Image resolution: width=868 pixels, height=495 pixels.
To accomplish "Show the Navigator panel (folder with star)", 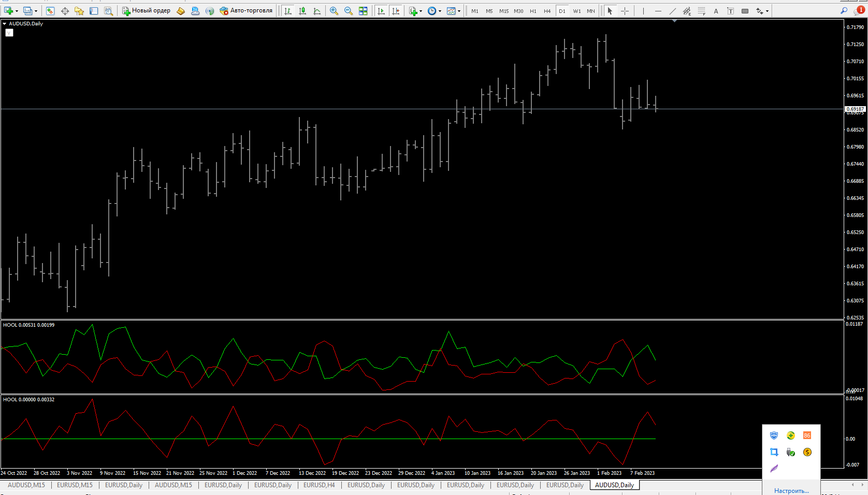I will pos(79,11).
